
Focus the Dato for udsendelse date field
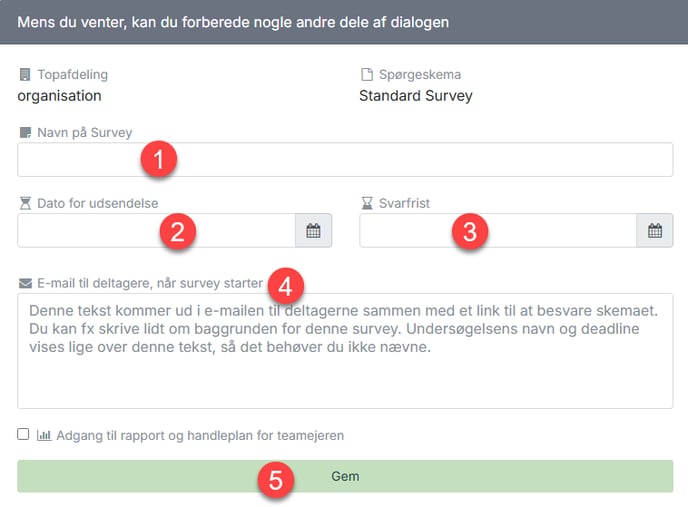coord(157,230)
